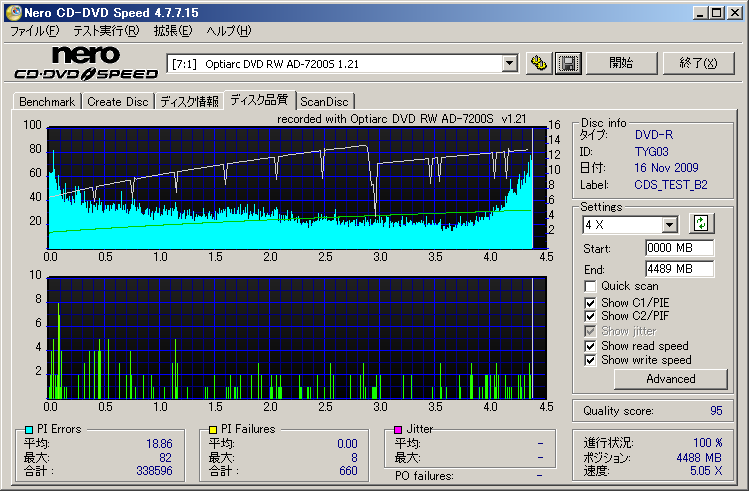
Task: Select the ディスク品質 tab
Action: pyautogui.click(x=259, y=100)
